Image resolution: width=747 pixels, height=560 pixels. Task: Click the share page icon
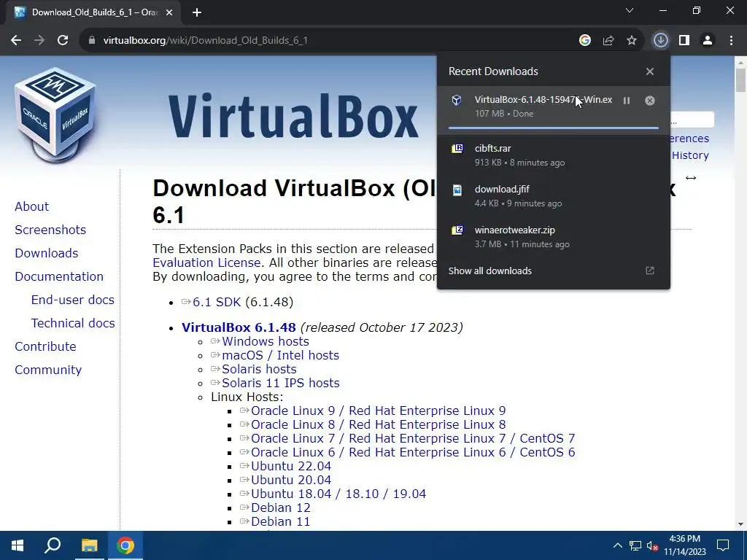click(x=608, y=41)
